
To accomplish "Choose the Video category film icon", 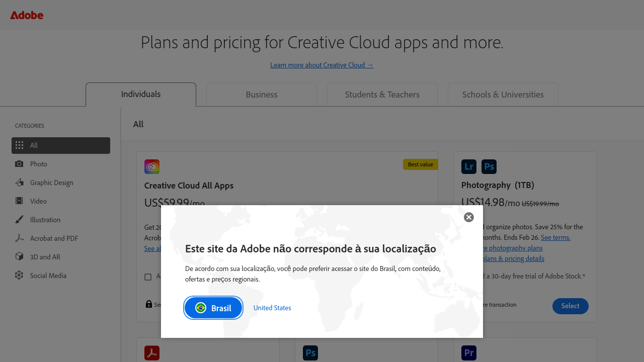I will (19, 201).
